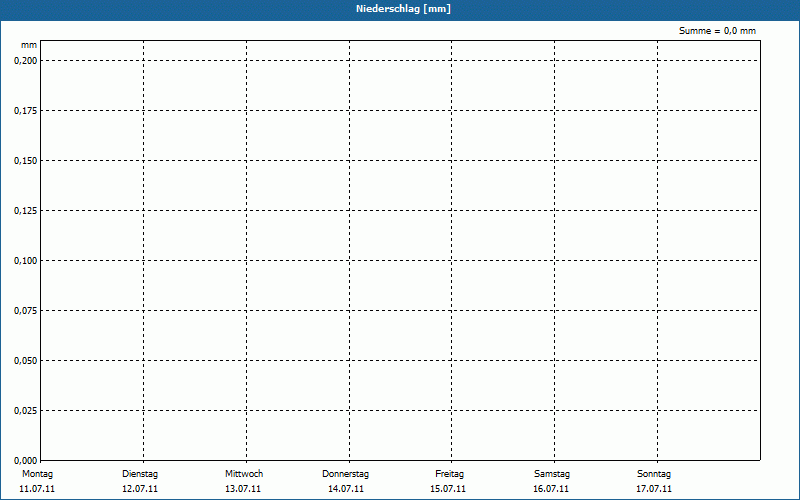Click the date 15.07.11
Image resolution: width=800 pixels, height=500 pixels.
pos(448,489)
